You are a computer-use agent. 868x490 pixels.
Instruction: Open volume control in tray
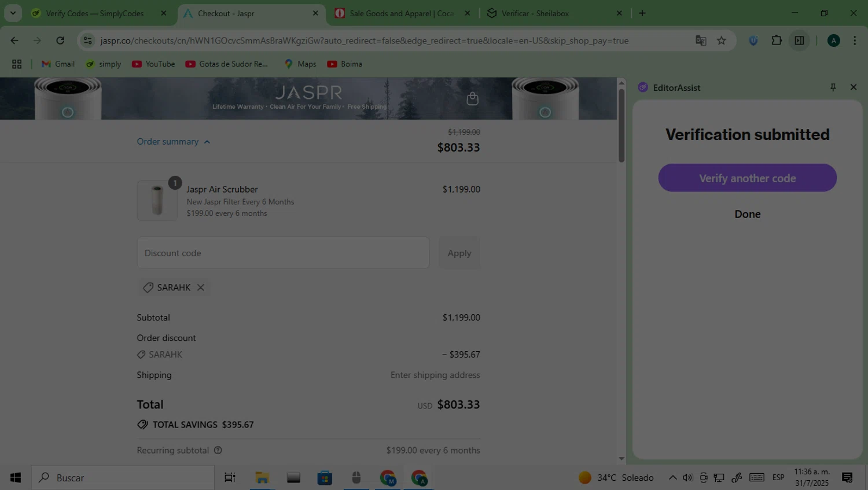click(x=687, y=478)
